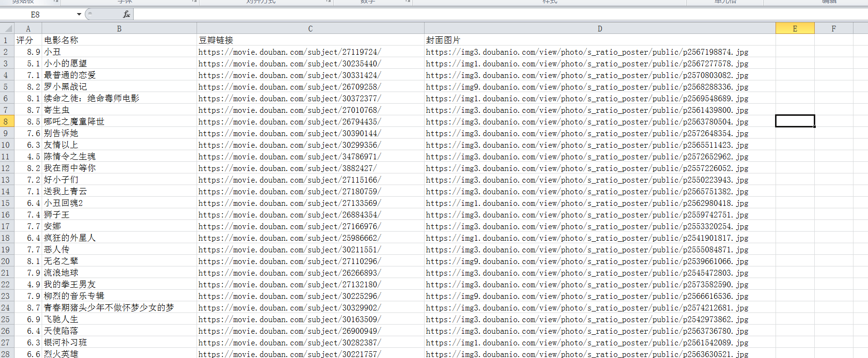Select row 15 header

[7, 203]
